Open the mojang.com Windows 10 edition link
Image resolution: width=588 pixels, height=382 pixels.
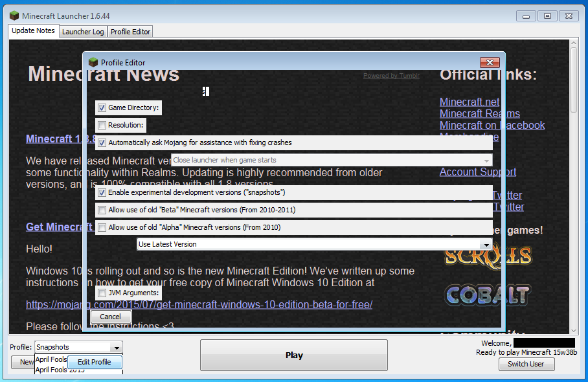click(x=199, y=305)
